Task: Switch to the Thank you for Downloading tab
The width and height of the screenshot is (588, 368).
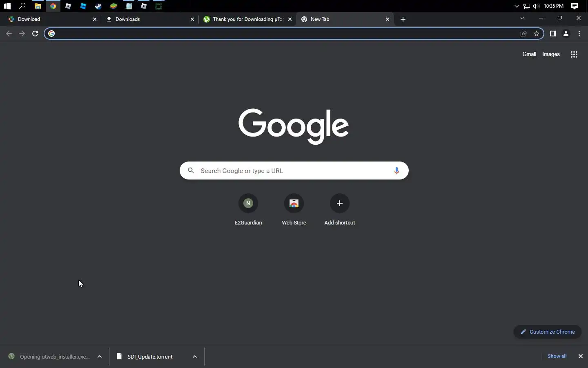Action: coord(247,19)
